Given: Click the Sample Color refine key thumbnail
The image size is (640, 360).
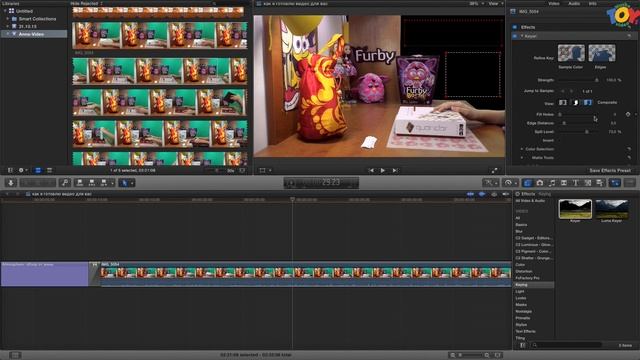Looking at the screenshot, I should click(x=571, y=53).
